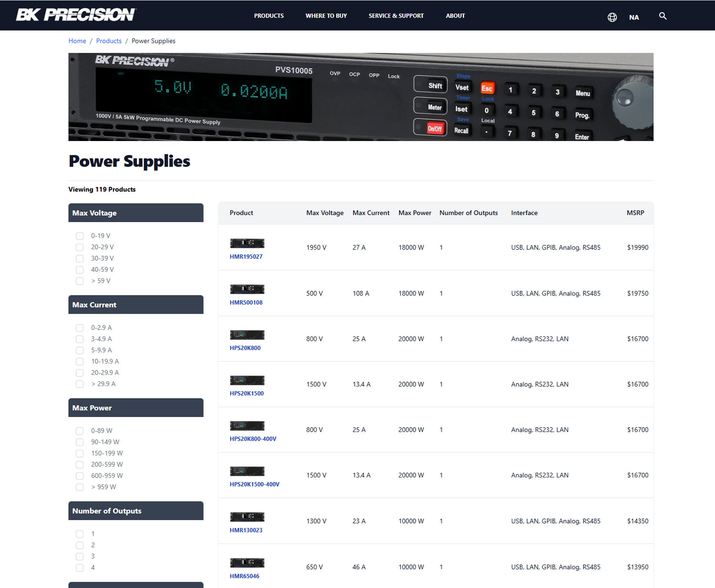Viewport: 715px width, 588px height.
Task: Open the PRODUCTS menu
Action: tap(268, 15)
